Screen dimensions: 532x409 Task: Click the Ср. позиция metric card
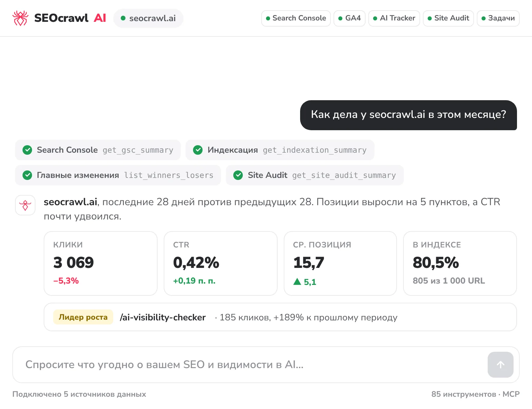[x=340, y=263]
